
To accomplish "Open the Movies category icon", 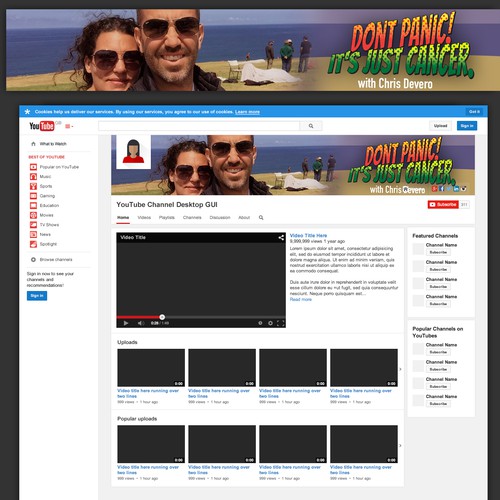I will 33,215.
